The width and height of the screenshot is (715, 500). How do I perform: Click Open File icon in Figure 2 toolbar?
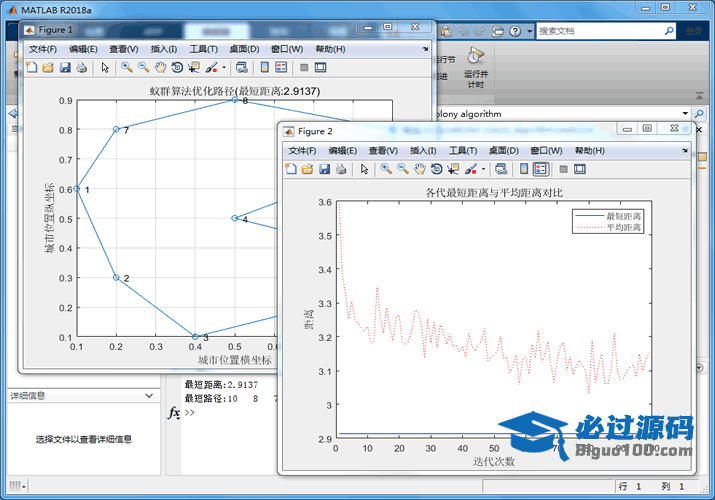[x=307, y=169]
